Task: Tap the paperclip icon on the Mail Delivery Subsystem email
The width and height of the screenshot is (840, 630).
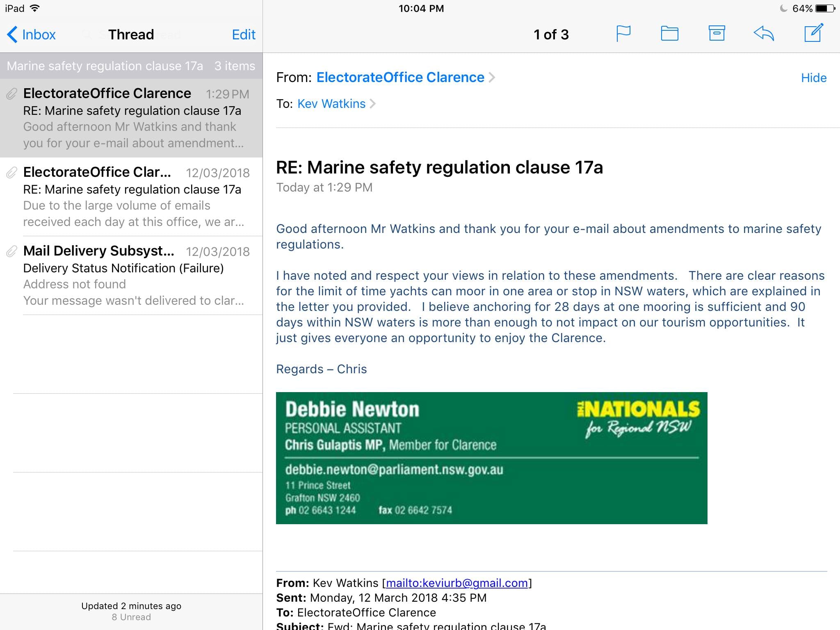Action: click(x=11, y=251)
